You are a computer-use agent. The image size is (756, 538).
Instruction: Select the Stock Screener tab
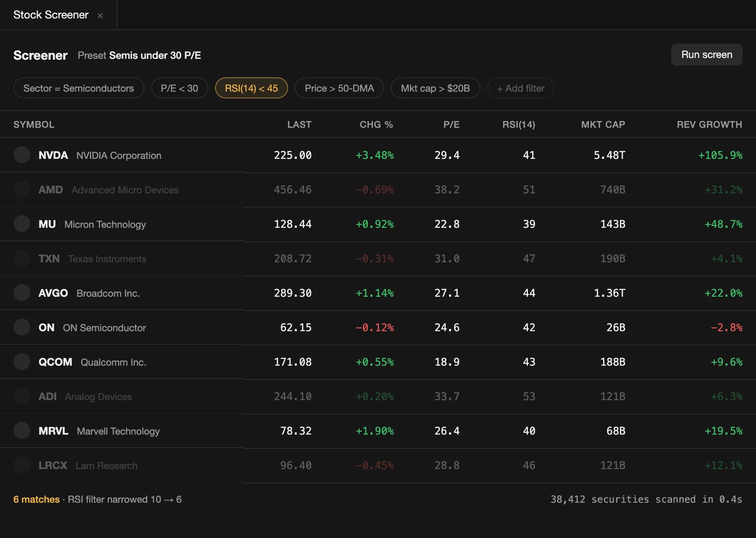[x=58, y=15]
